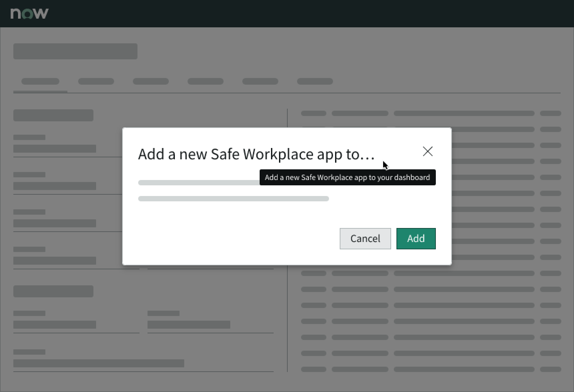Open the third placeholder tab
Screen dimensions: 574x392
(x=151, y=82)
